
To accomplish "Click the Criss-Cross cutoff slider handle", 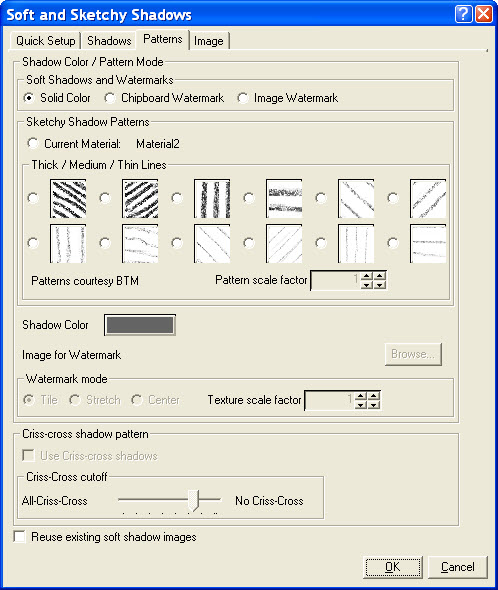I will (193, 500).
